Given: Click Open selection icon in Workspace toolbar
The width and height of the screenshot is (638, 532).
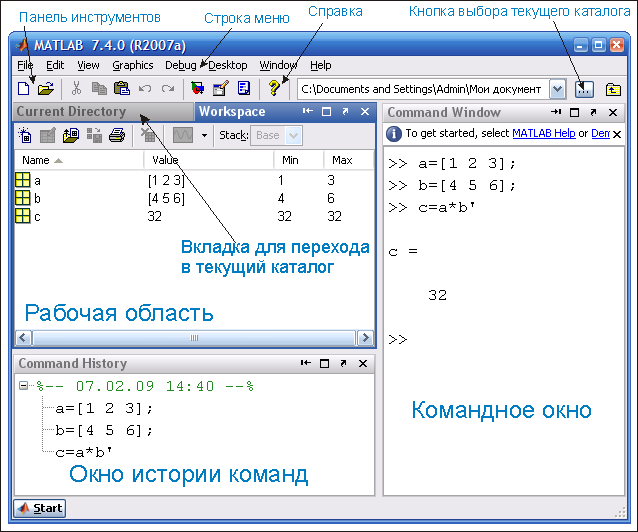Looking at the screenshot, I should tap(48, 135).
